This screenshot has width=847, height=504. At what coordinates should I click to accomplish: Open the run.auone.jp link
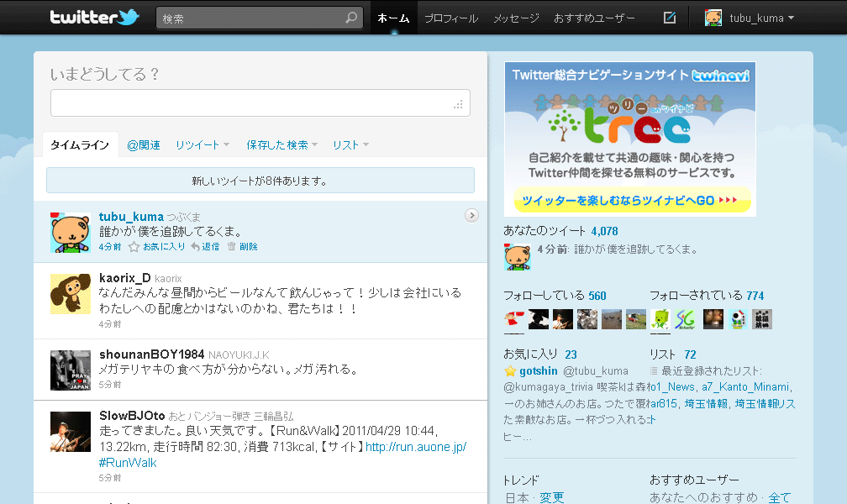(x=416, y=447)
